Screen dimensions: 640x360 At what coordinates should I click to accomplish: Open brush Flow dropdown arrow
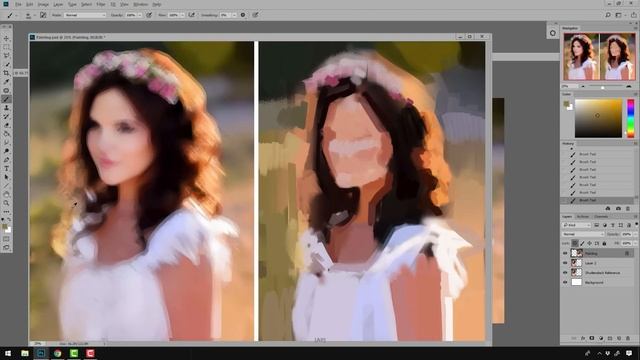182,15
